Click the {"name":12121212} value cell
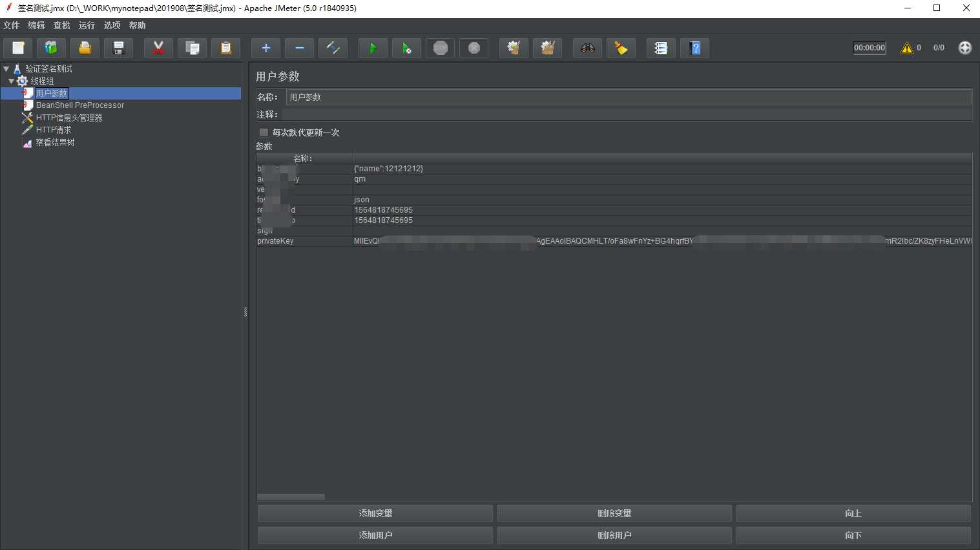Screen dimensions: 980x550 click(662, 169)
